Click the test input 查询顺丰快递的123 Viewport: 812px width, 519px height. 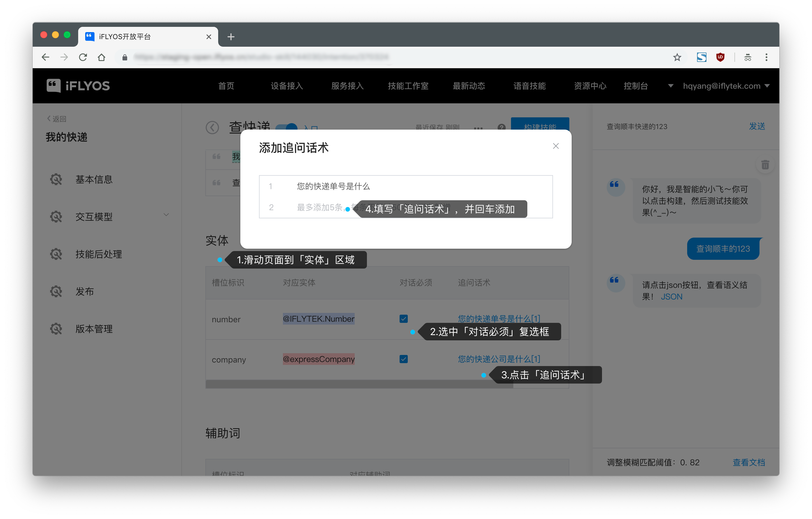(637, 127)
